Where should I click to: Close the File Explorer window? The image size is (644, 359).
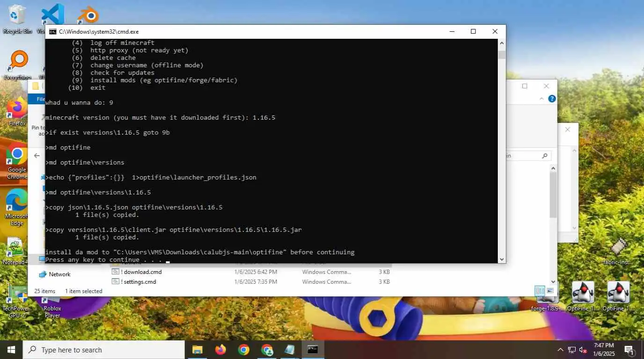[x=546, y=86]
